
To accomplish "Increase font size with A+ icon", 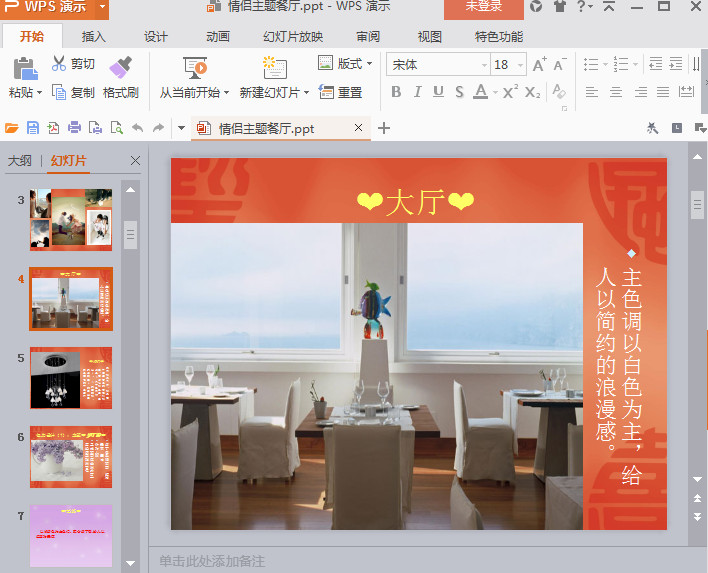I will click(540, 65).
